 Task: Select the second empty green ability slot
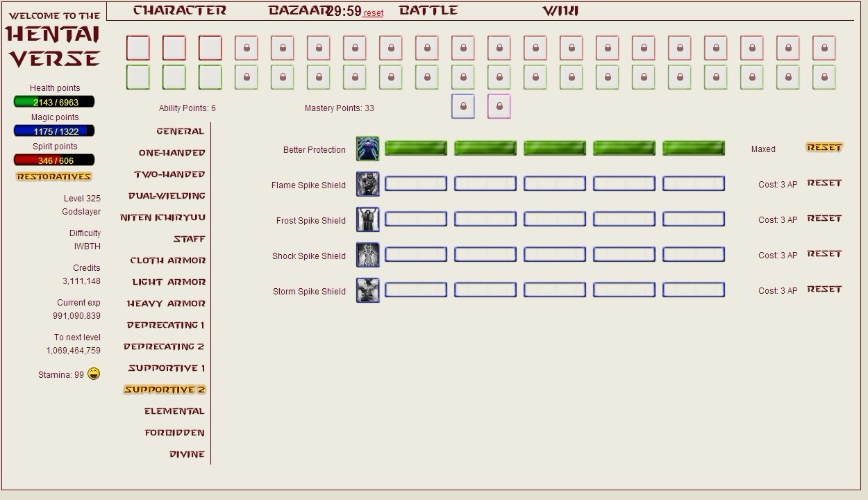pyautogui.click(x=174, y=77)
